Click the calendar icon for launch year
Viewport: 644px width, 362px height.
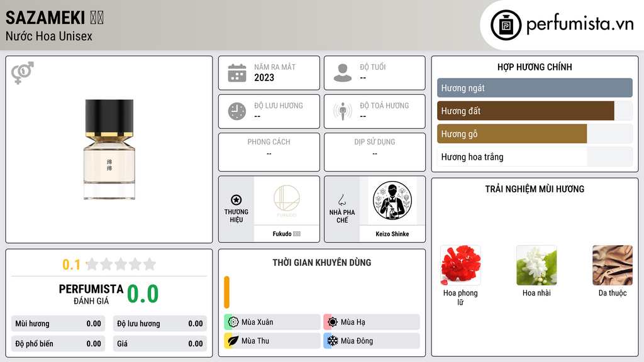tap(237, 73)
